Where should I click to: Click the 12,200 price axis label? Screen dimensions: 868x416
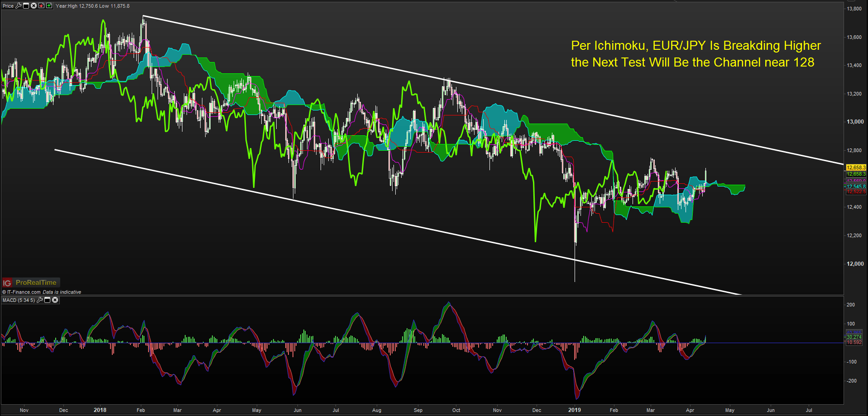click(x=854, y=235)
